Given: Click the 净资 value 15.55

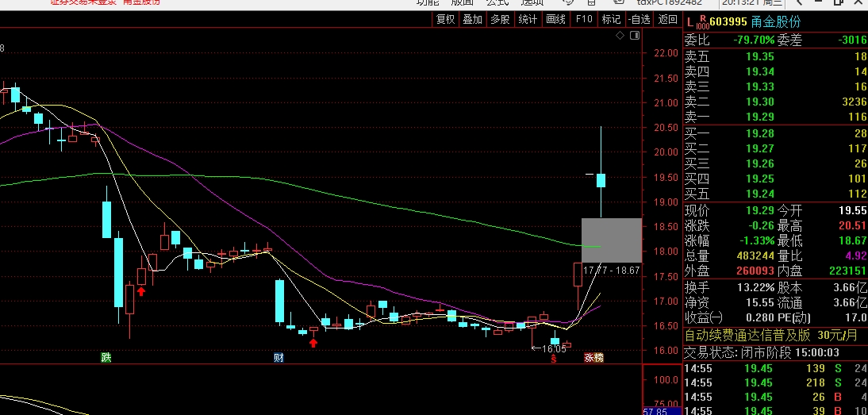Looking at the screenshot, I should (759, 302).
